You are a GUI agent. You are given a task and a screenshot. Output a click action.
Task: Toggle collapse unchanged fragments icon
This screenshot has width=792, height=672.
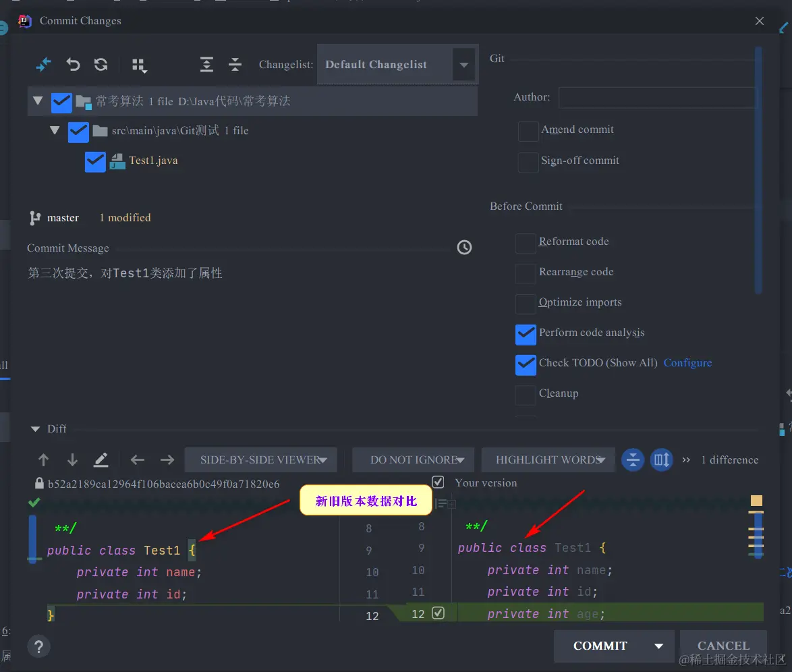[632, 459]
